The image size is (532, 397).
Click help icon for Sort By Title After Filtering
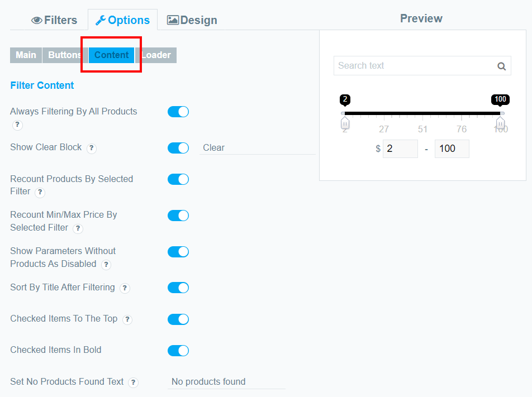pyautogui.click(x=125, y=288)
